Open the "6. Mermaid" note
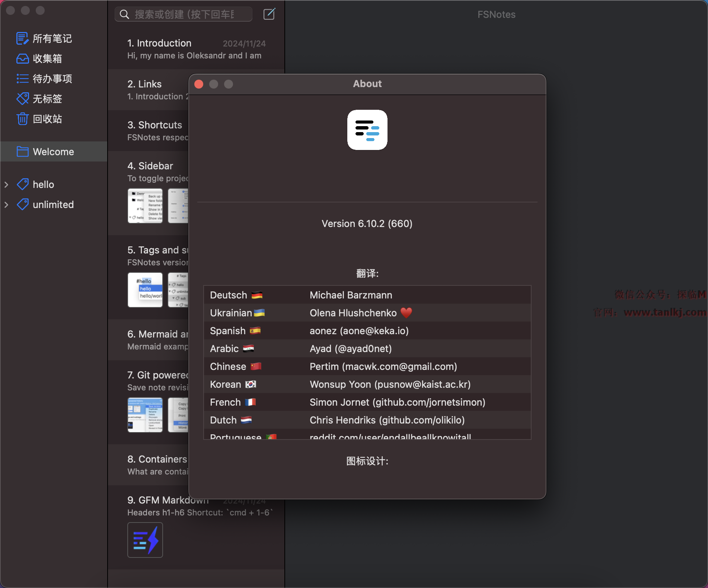Image resolution: width=708 pixels, height=588 pixels. coord(148,340)
